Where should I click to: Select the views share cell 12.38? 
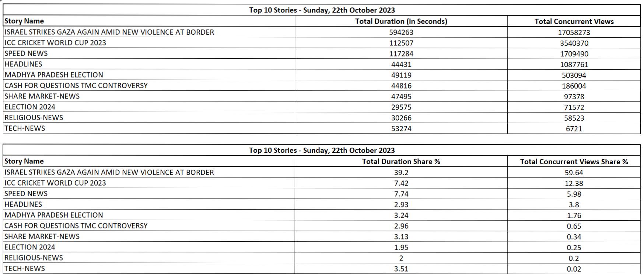(574, 183)
